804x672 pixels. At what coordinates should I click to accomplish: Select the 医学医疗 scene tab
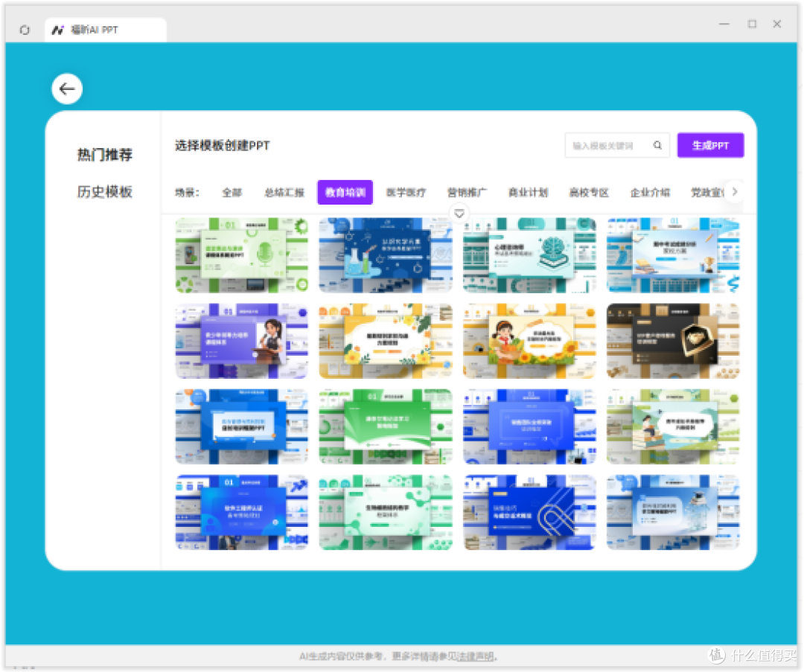click(406, 193)
